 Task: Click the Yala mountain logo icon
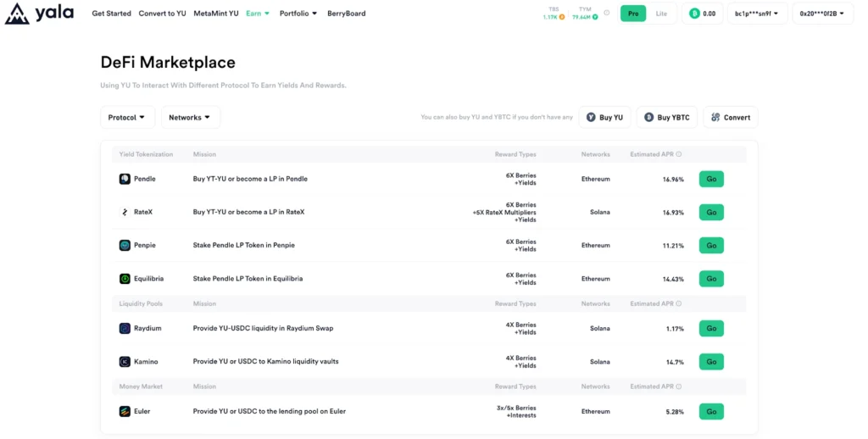tap(17, 14)
